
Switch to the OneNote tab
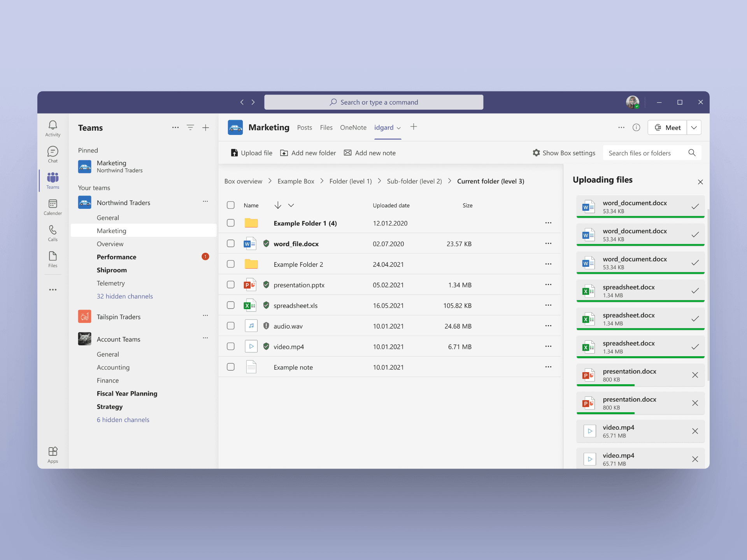pyautogui.click(x=353, y=128)
